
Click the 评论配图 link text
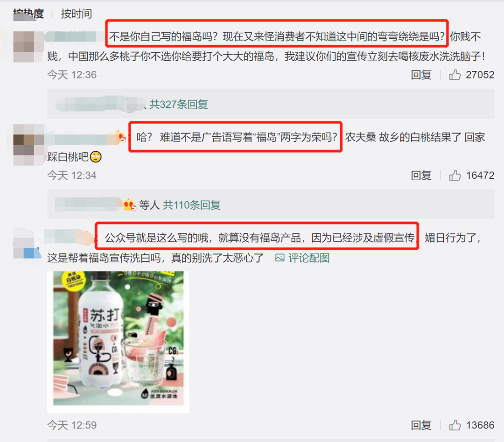(x=309, y=258)
